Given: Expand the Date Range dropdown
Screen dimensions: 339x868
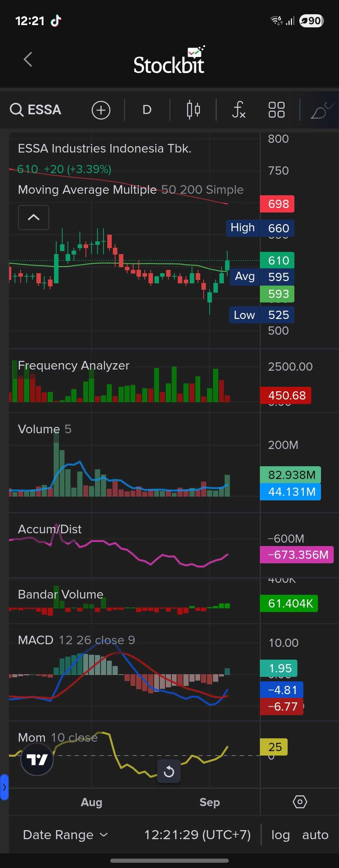Looking at the screenshot, I should [x=66, y=835].
